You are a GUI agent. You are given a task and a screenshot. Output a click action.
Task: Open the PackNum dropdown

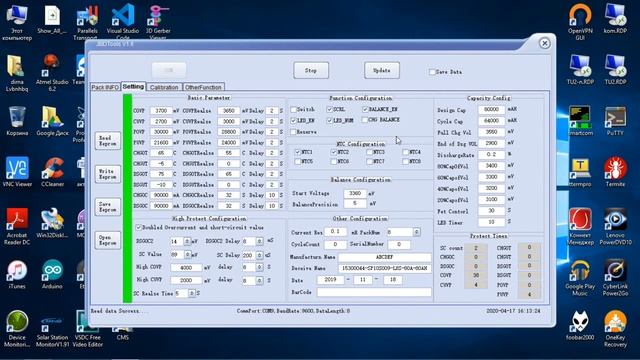click(x=416, y=232)
